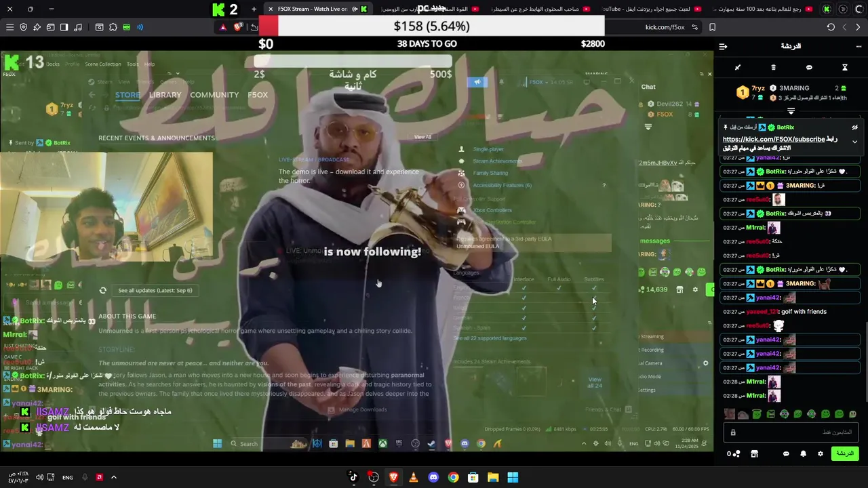Click the notification bell icon under chat

[x=803, y=453]
